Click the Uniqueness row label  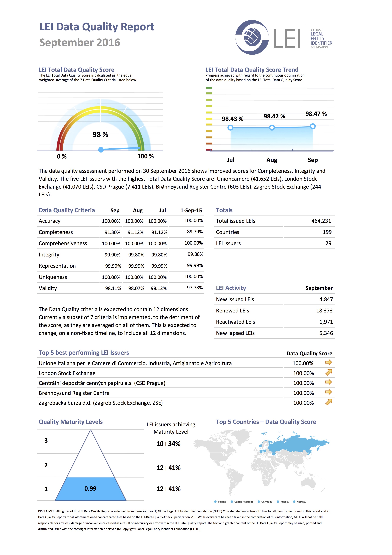point(53,277)
